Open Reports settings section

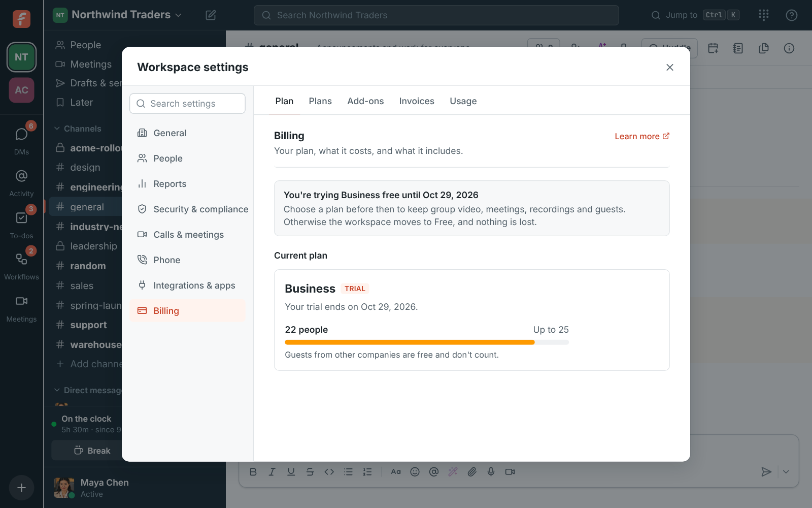click(x=188, y=184)
